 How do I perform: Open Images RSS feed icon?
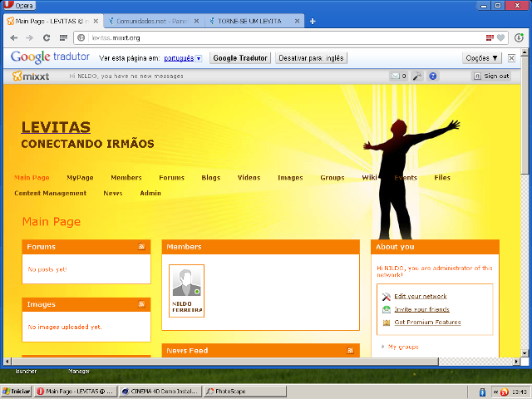click(141, 304)
